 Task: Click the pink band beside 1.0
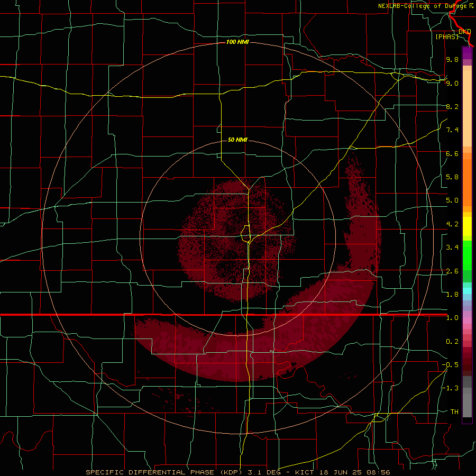point(467,321)
